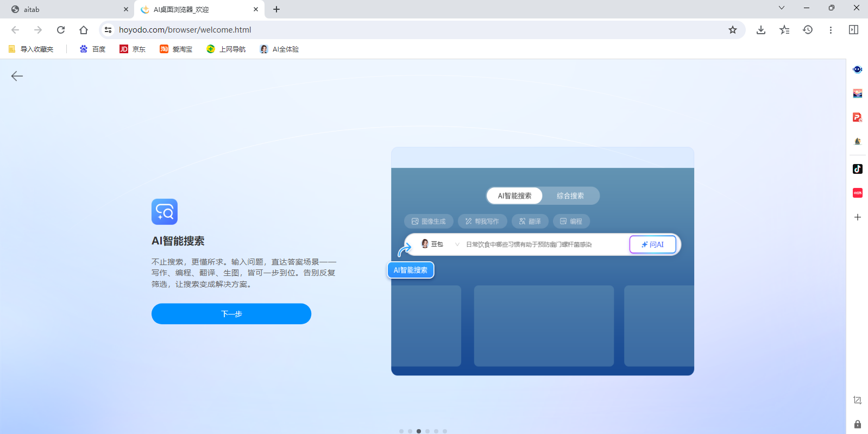Screen dimensions: 868x434
Task: Open the AI robot assistant sidebar icon
Action: coord(857,70)
